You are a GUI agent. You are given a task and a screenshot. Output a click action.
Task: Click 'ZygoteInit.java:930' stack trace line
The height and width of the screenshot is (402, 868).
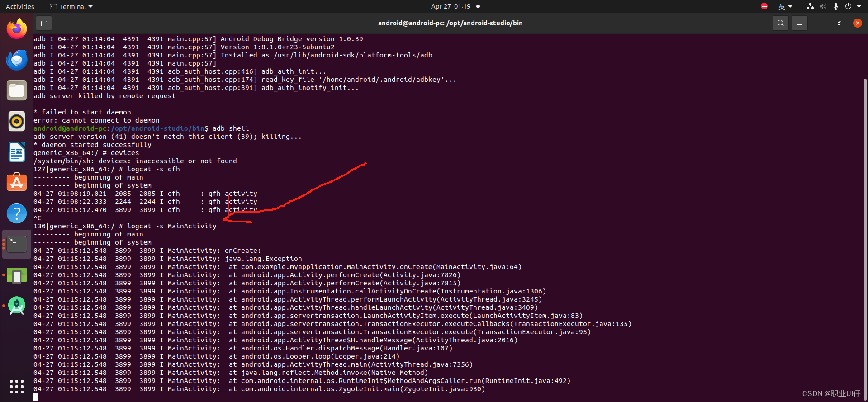pyautogui.click(x=259, y=389)
